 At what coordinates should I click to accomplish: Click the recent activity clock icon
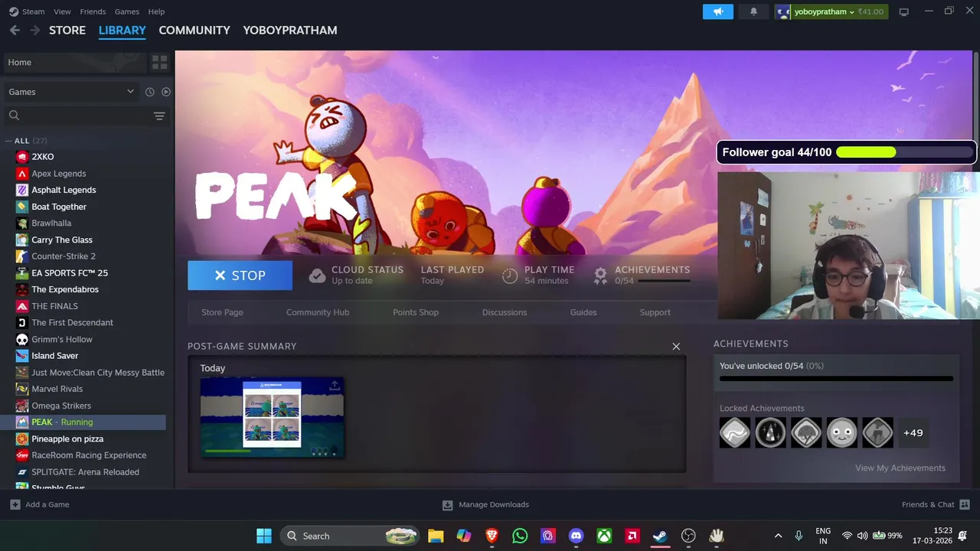149,92
